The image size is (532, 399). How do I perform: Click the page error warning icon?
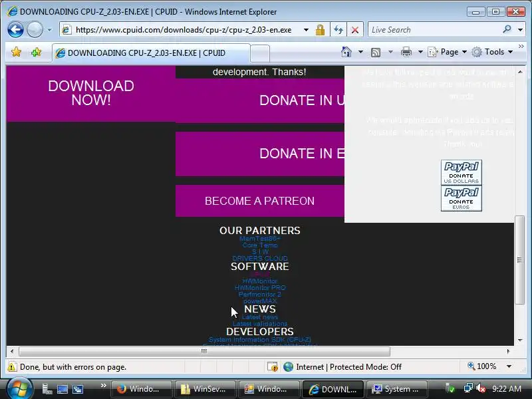(x=12, y=367)
